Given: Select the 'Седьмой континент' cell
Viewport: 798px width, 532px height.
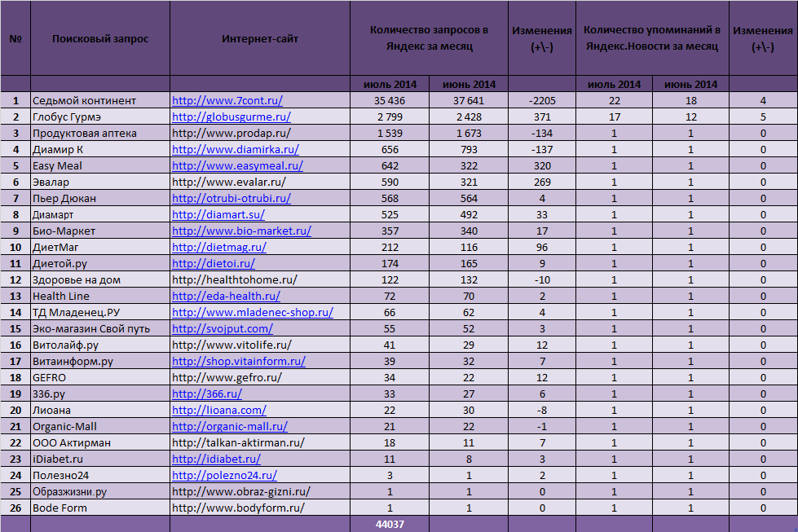Looking at the screenshot, I should click(100, 101).
